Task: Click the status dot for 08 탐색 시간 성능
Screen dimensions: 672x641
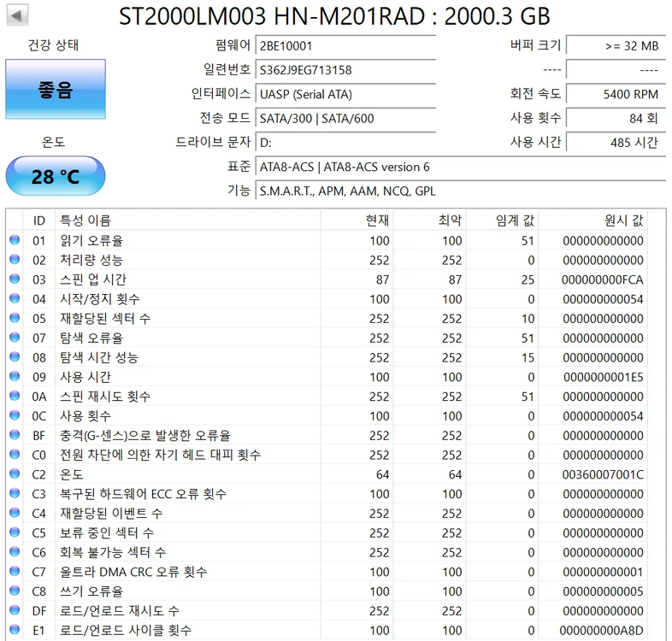Action: 15,357
